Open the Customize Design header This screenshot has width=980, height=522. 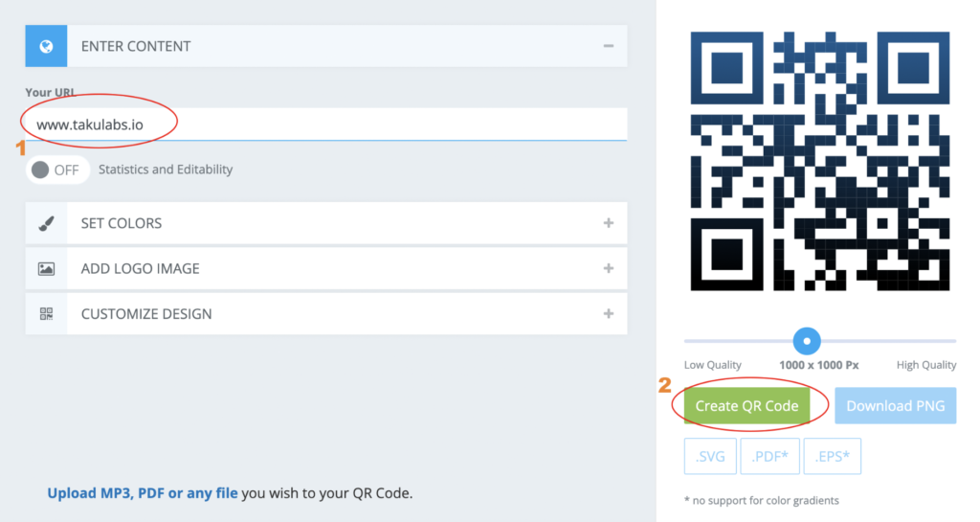tap(326, 314)
